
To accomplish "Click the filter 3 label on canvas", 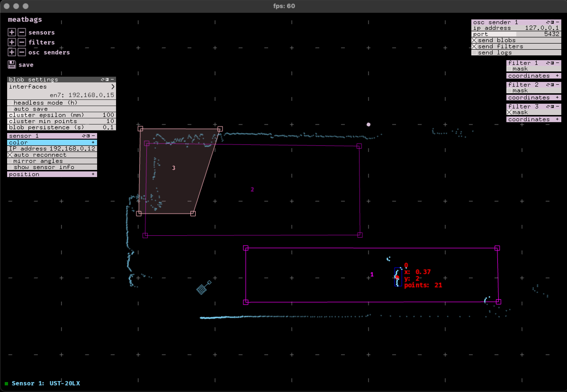I will point(174,168).
